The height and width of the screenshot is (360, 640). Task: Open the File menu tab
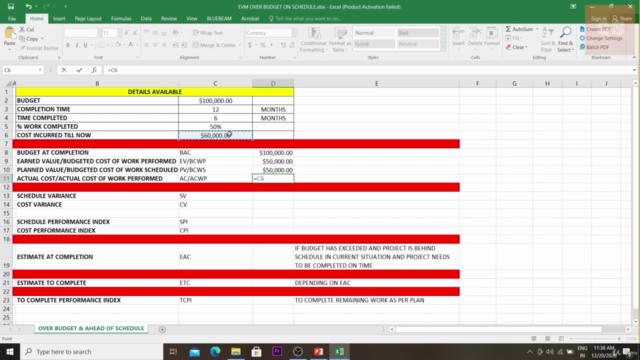click(12, 19)
